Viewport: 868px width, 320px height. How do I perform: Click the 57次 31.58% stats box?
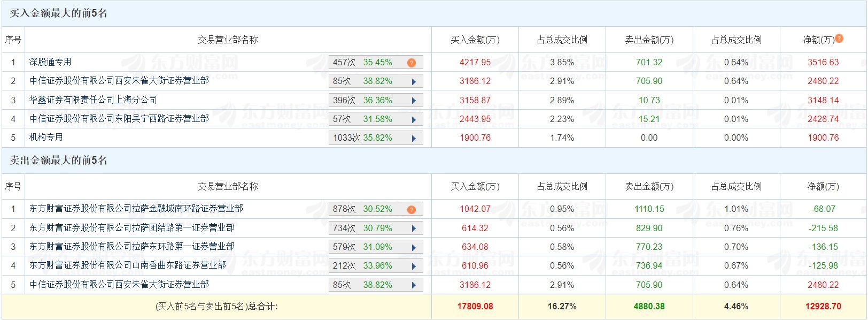click(376, 119)
